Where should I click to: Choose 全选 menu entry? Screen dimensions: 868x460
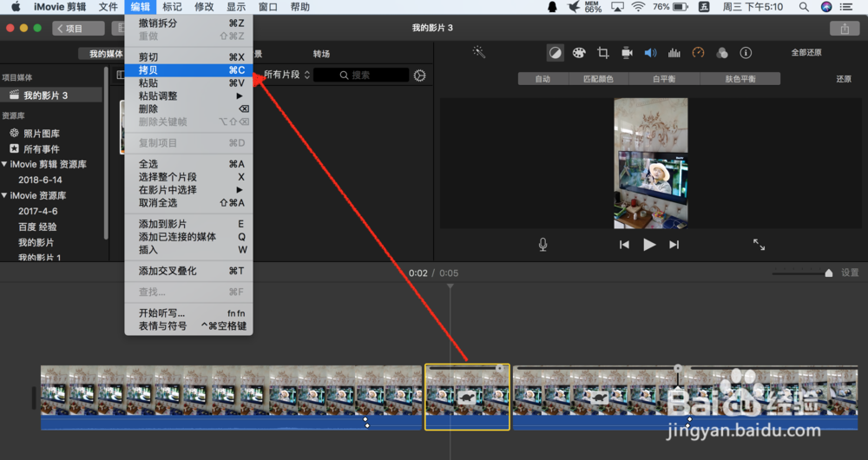[188, 164]
